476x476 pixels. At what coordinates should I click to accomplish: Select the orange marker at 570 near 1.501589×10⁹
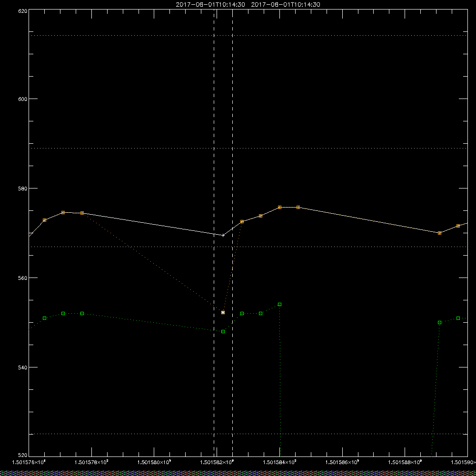439,233
